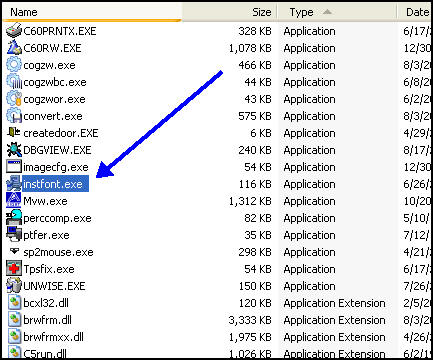
Task: Click the imagecfg.exe file name
Action: tap(56, 167)
